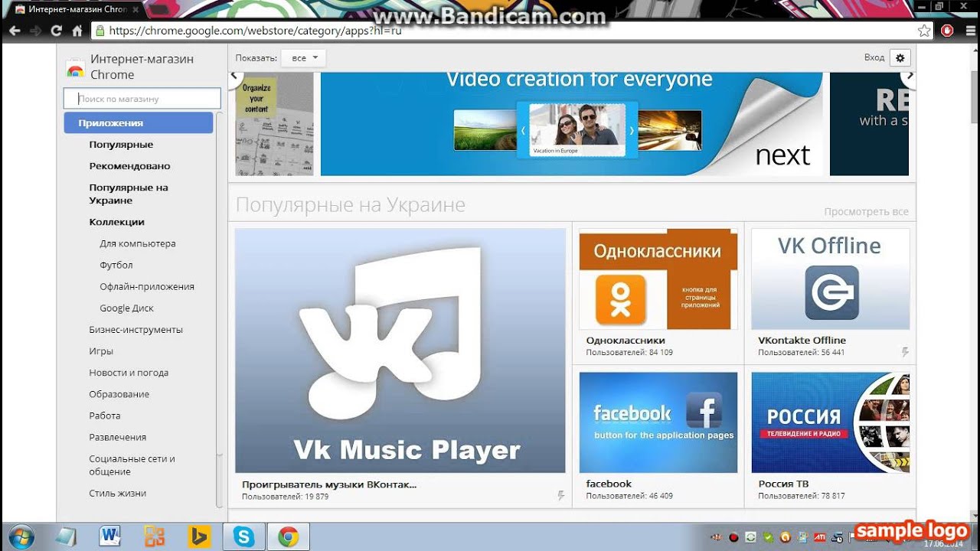Screen dimensions: 980x551
Task: Open the VK Offline app tile
Action: 831,293
